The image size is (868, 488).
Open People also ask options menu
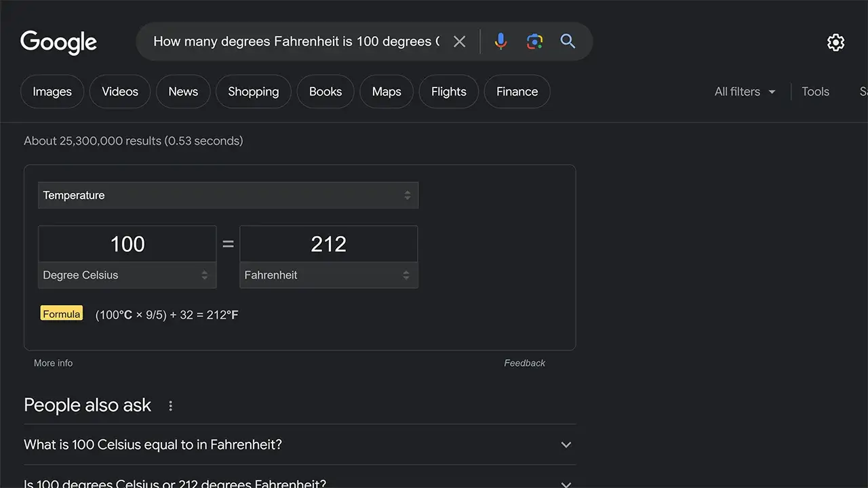170,406
